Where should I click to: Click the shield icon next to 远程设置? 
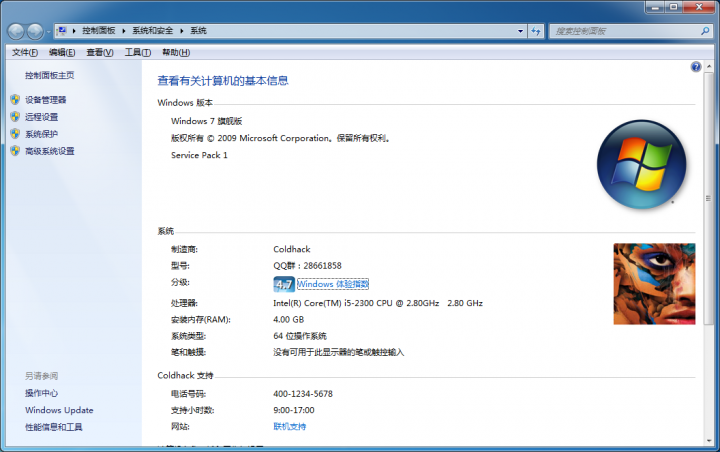[14, 117]
